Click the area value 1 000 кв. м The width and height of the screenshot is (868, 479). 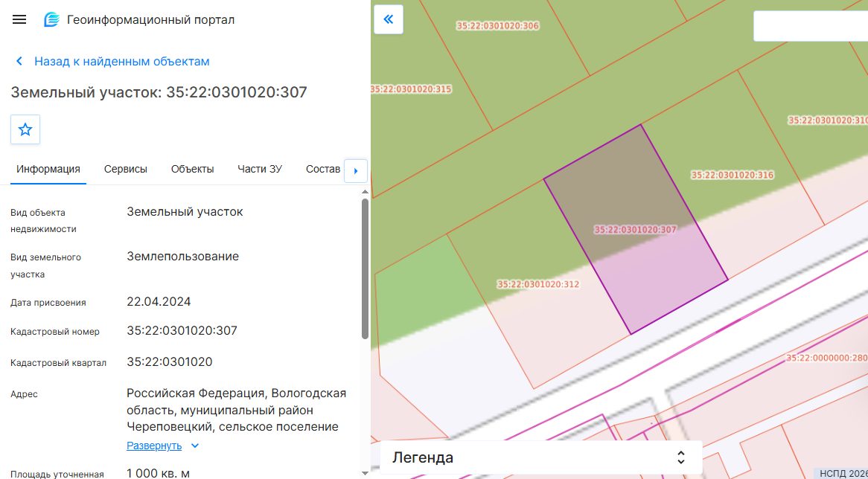click(x=159, y=474)
